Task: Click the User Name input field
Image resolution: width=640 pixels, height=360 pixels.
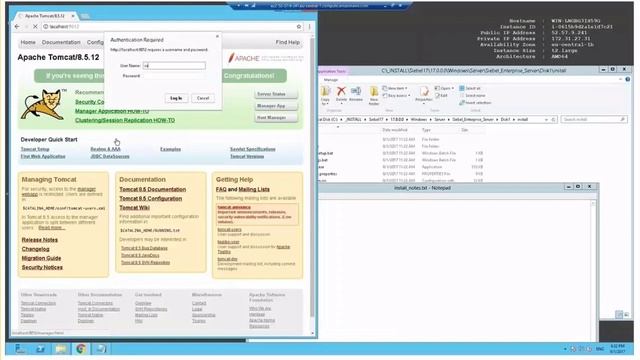Action: click(x=174, y=65)
